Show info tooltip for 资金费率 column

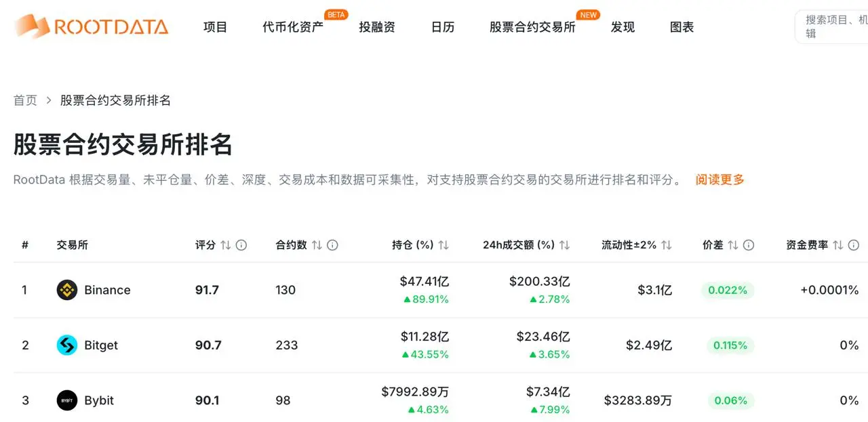point(854,245)
